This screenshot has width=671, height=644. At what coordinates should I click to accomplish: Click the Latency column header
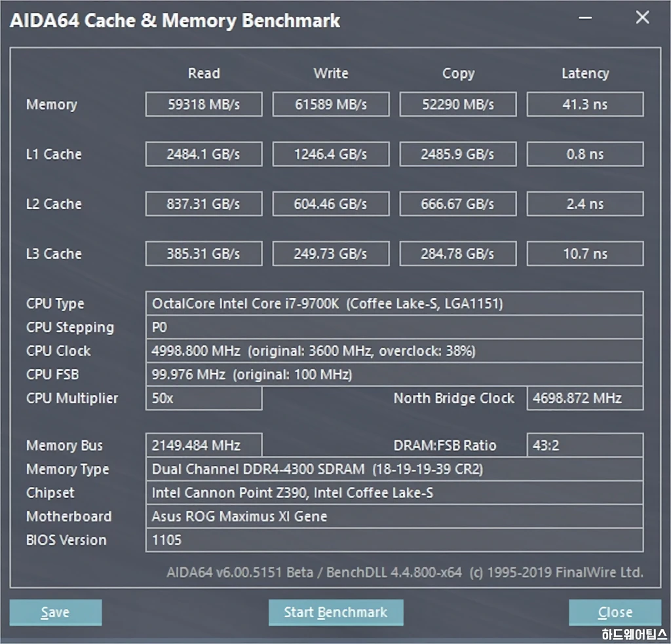tap(585, 73)
